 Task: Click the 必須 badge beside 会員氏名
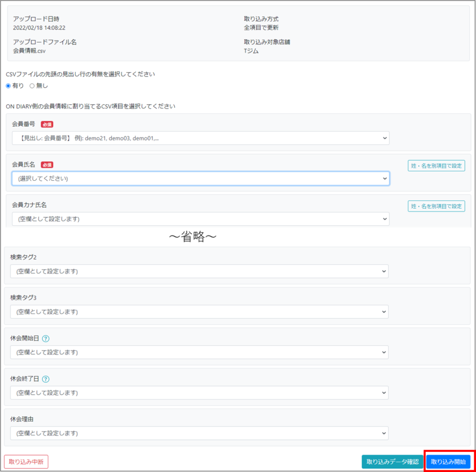click(x=47, y=164)
